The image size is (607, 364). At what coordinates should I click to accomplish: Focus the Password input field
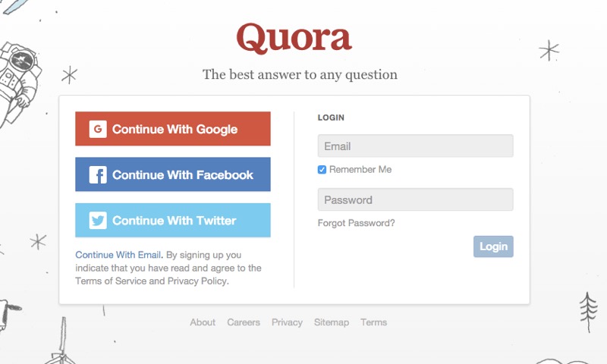[x=415, y=199]
